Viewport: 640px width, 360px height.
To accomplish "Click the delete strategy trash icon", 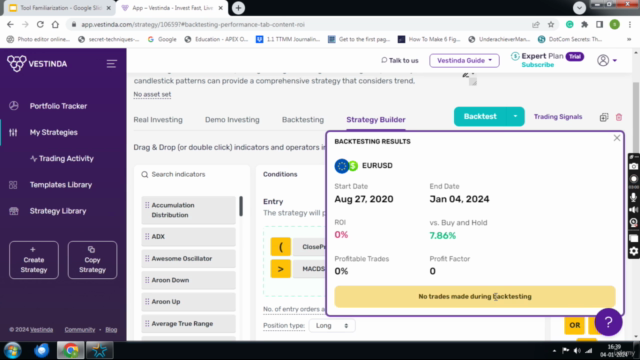I will click(x=619, y=117).
